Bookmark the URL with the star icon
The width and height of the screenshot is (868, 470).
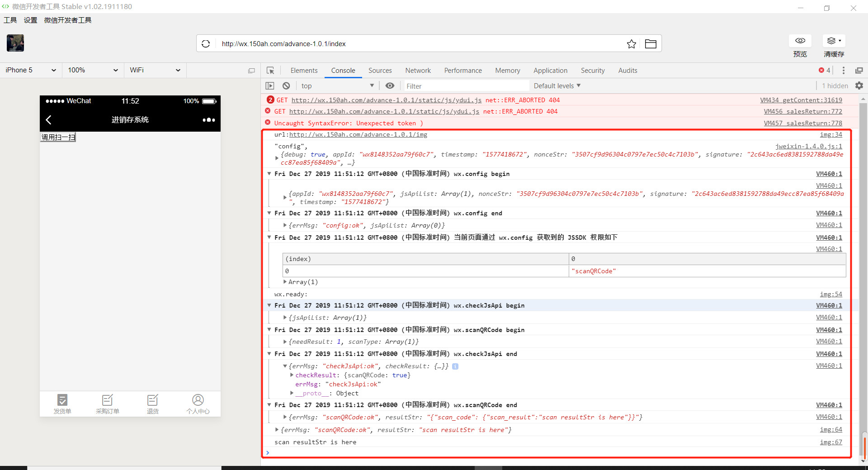tap(632, 44)
